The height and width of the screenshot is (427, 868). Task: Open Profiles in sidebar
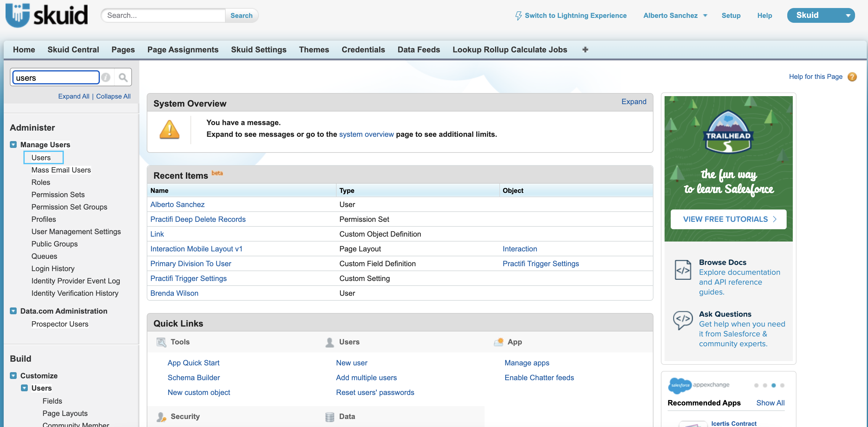click(43, 219)
